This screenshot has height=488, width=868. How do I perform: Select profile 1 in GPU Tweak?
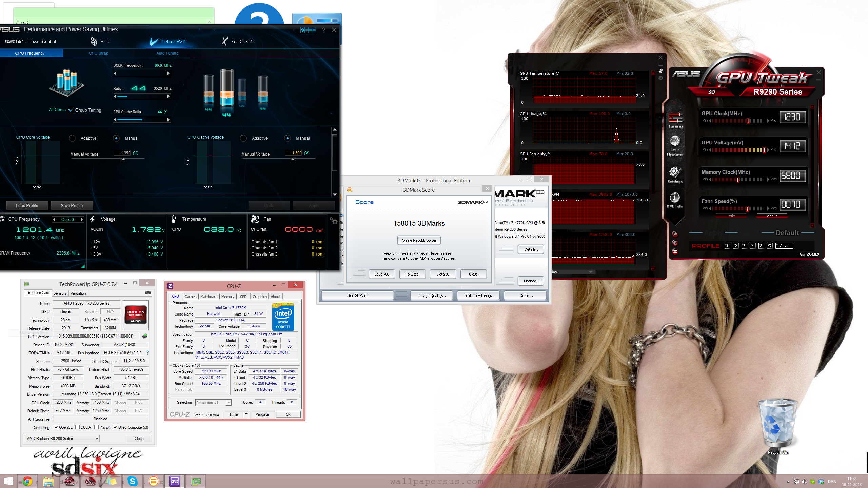point(727,246)
